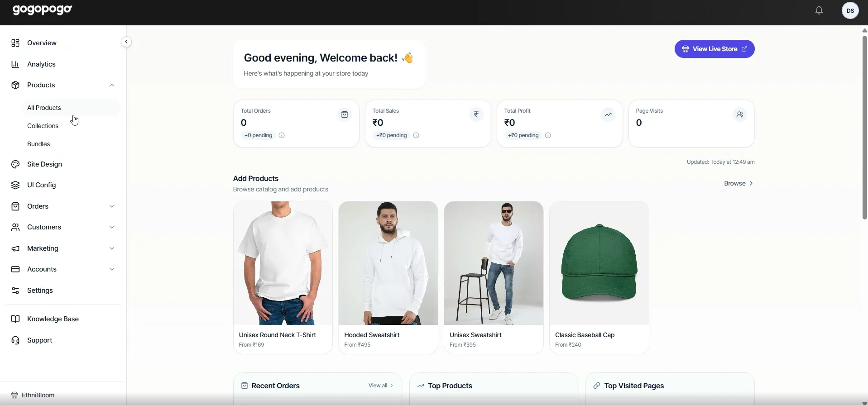Image resolution: width=868 pixels, height=405 pixels.
Task: View all recent orders
Action: pyautogui.click(x=381, y=386)
